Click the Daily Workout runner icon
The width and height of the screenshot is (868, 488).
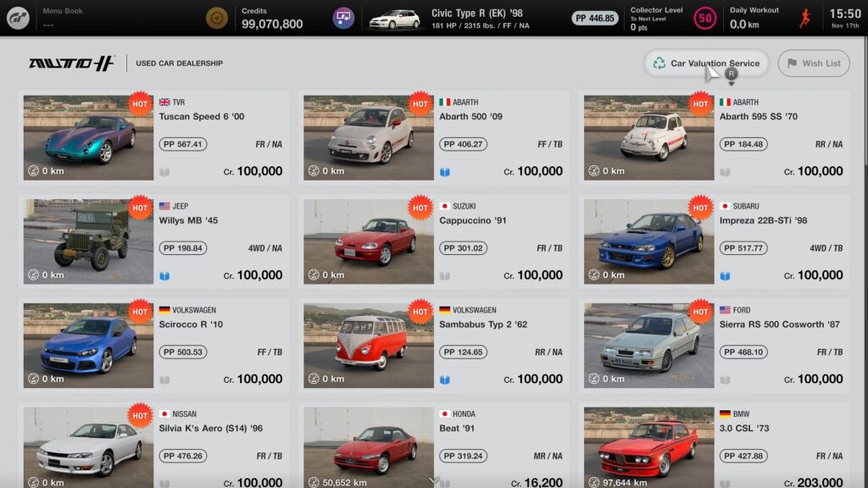(x=805, y=19)
